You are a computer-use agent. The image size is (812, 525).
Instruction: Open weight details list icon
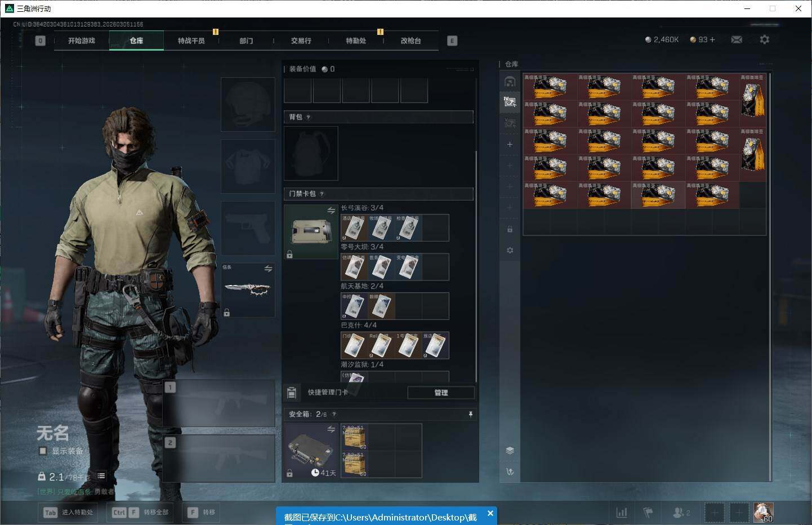101,476
